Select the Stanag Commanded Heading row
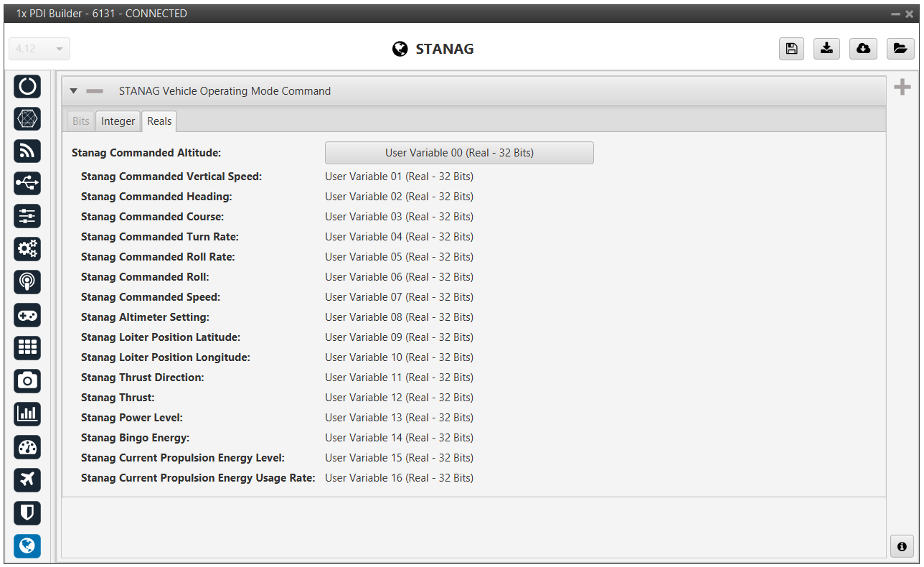The height and width of the screenshot is (567, 924). pyautogui.click(x=156, y=197)
